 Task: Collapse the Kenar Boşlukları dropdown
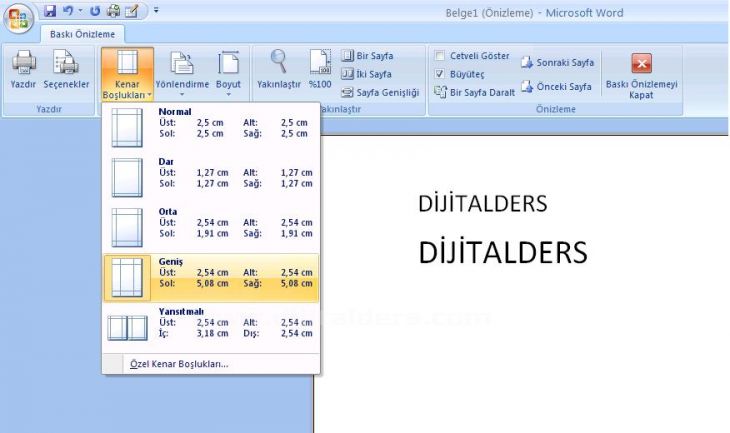(127, 74)
